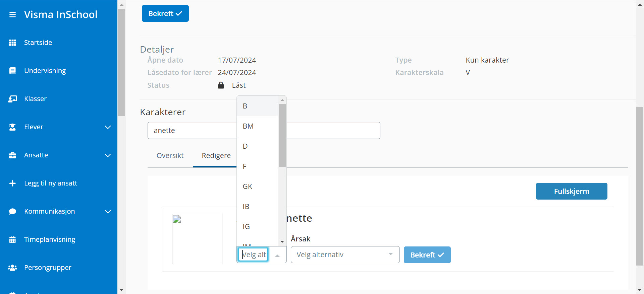
Task: Click the Ansatte briefcase icon
Action: tap(12, 155)
